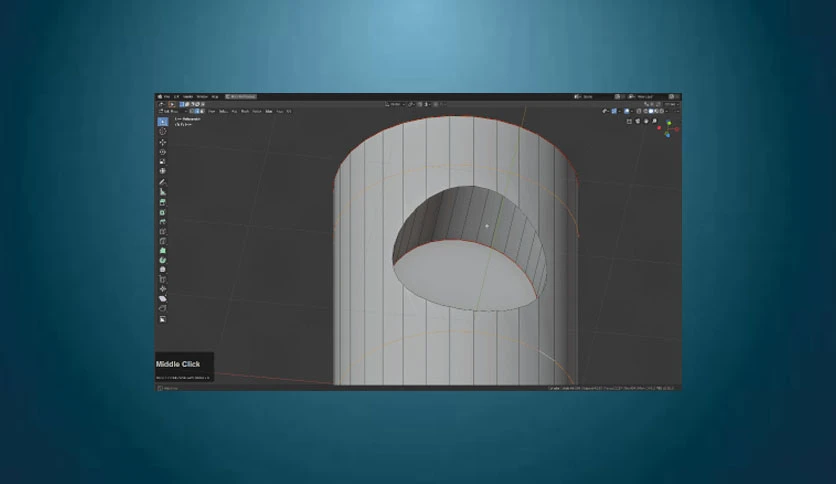The width and height of the screenshot is (836, 484).
Task: Open the File menu
Action: click(167, 96)
